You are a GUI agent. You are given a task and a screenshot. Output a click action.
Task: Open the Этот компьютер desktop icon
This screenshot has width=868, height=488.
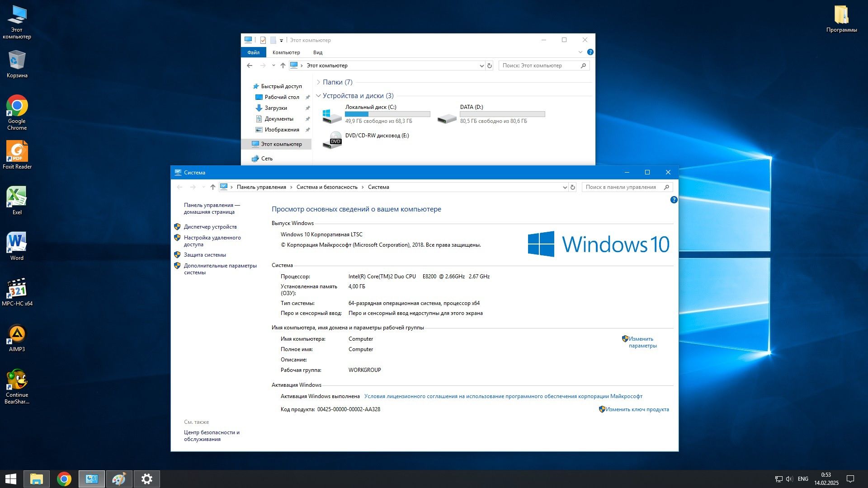17,23
